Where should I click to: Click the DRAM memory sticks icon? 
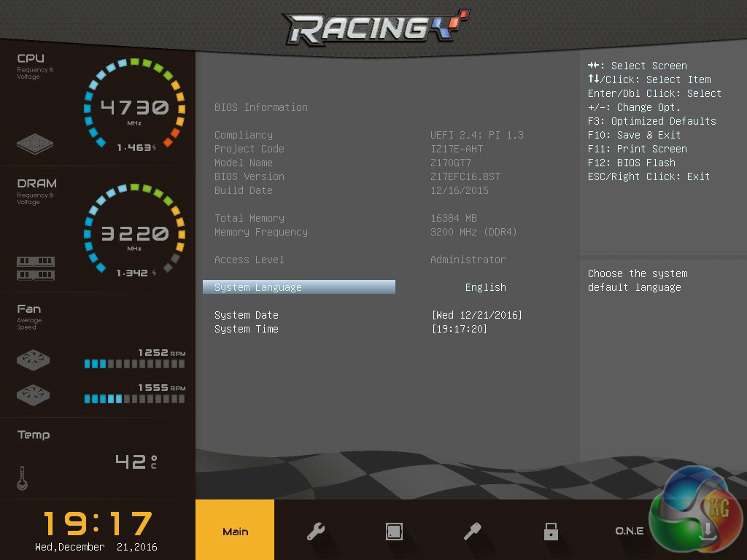tap(35, 268)
